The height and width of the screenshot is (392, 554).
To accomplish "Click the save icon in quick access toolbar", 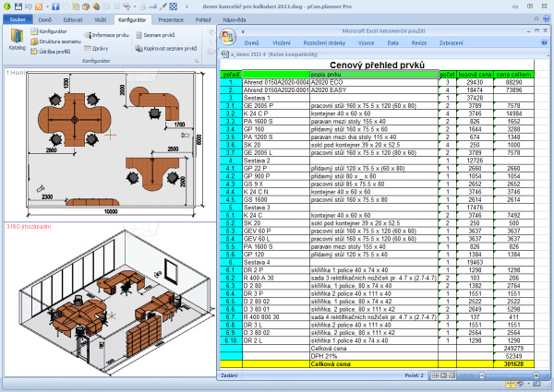I will pos(20,6).
